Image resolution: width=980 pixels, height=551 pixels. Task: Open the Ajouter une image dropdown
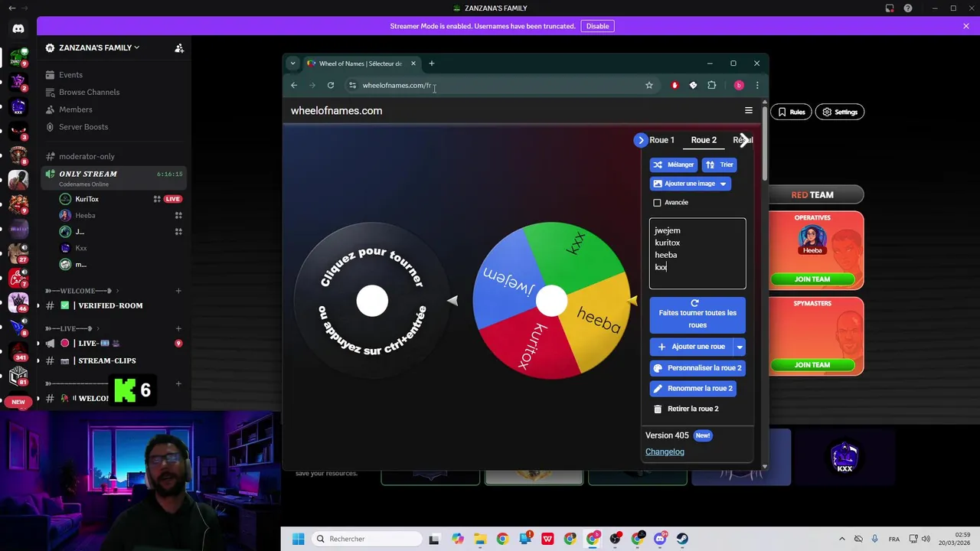tap(691, 184)
